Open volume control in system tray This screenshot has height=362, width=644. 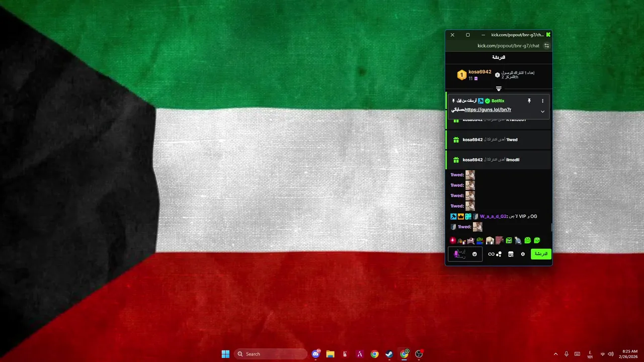pos(611,354)
